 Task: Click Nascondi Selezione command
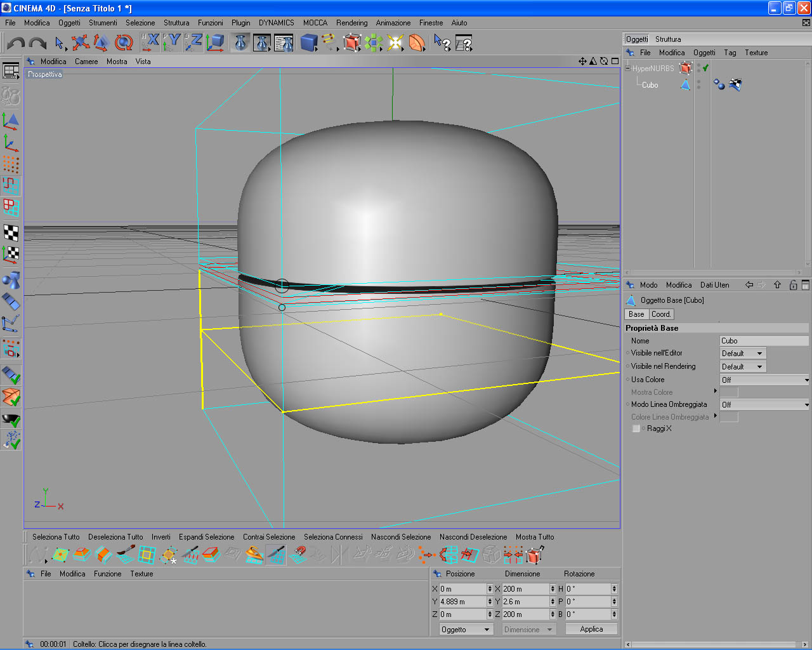(401, 537)
